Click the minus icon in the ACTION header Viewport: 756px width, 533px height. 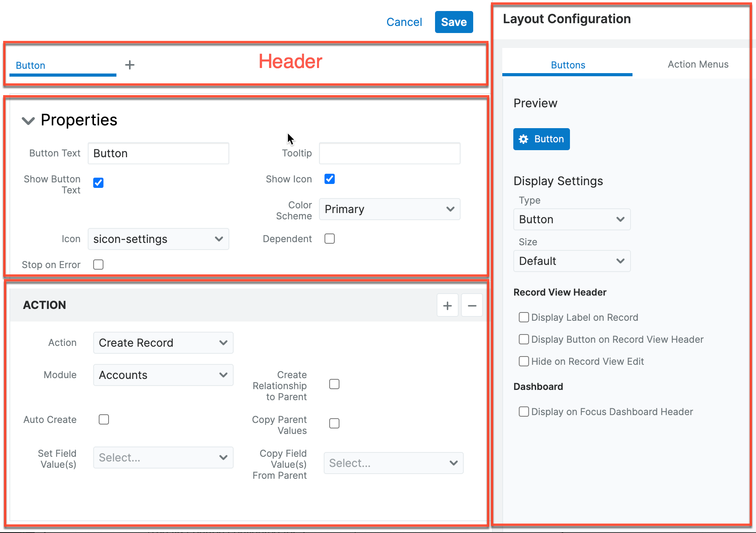472,305
